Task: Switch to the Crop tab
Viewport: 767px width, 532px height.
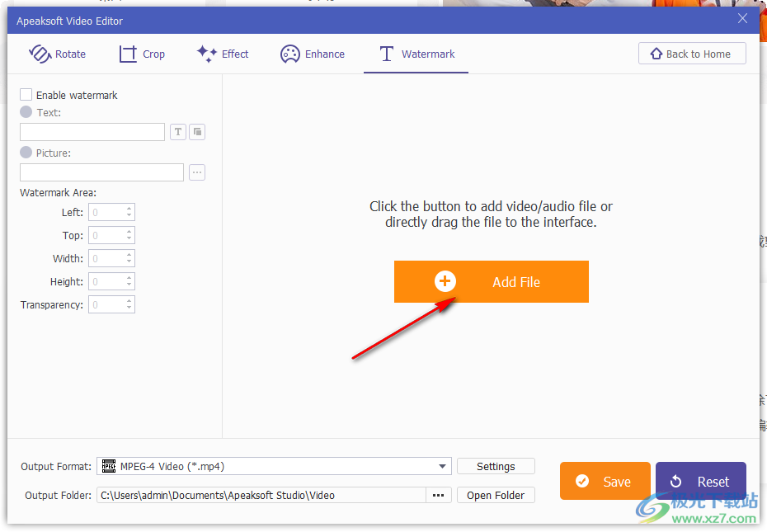Action: (x=142, y=54)
